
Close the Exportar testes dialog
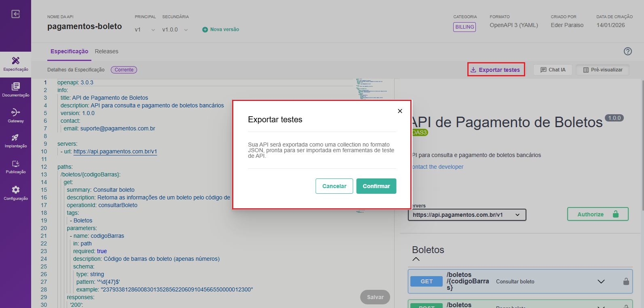point(400,111)
